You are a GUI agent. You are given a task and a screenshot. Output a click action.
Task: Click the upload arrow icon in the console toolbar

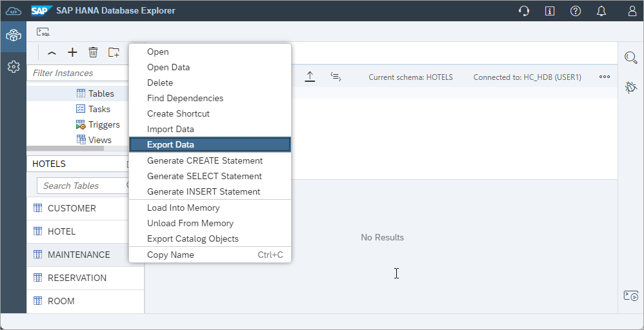[310, 76]
